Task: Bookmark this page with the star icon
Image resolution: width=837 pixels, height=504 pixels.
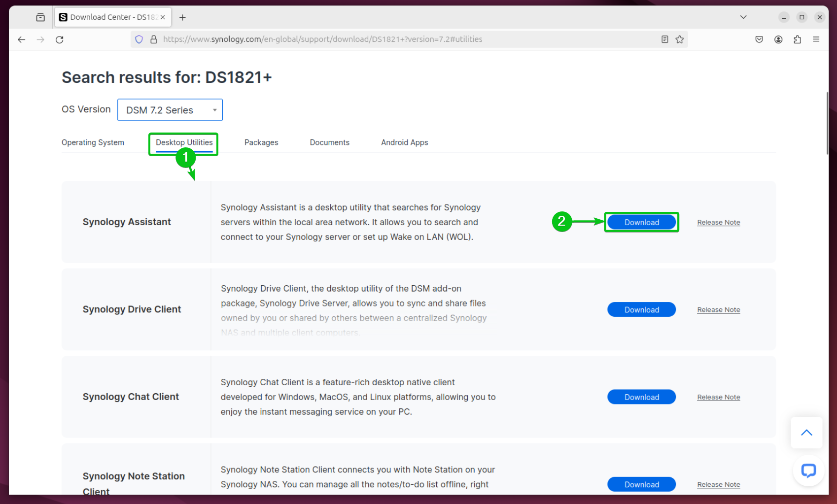Action: (x=680, y=39)
